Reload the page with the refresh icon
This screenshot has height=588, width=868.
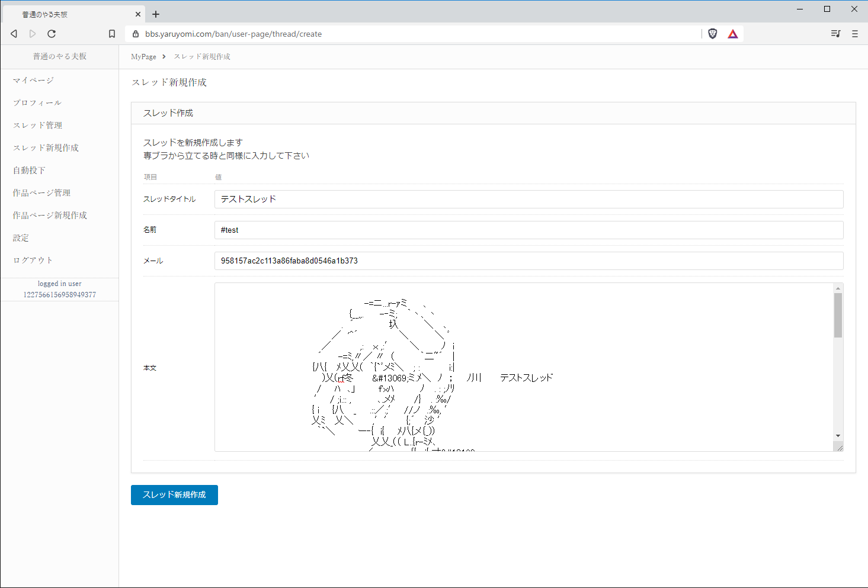click(x=52, y=34)
